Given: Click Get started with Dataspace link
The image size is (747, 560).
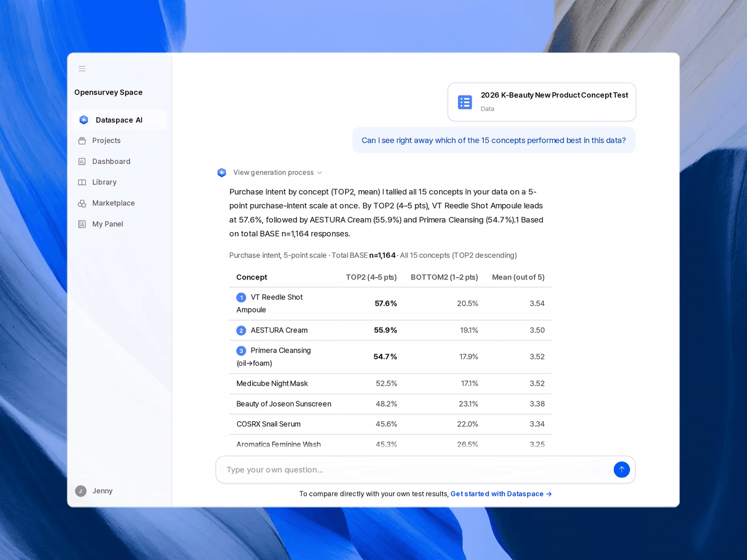Looking at the screenshot, I should click(x=501, y=494).
